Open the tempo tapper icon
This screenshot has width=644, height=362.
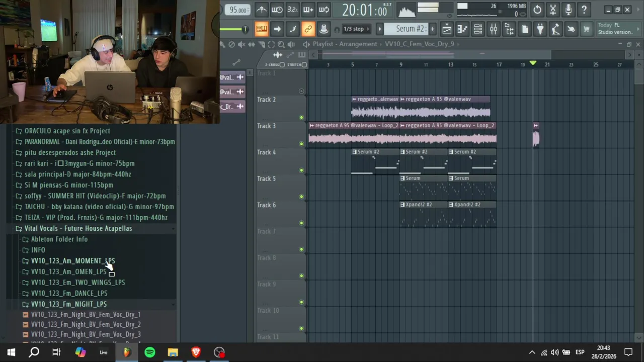tap(555, 29)
